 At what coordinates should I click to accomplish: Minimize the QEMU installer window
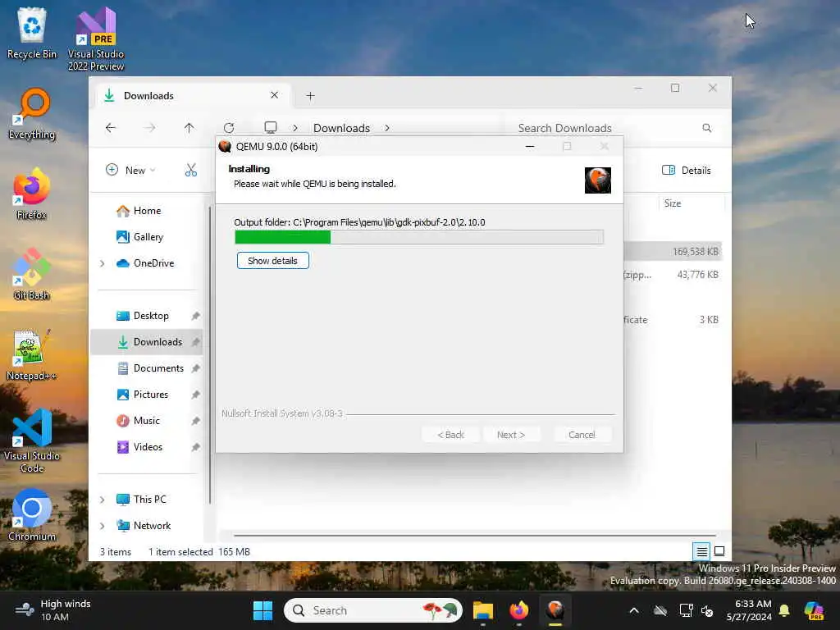[530, 146]
